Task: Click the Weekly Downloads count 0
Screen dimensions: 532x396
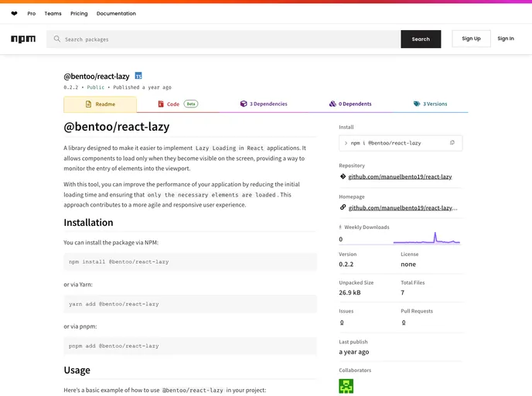Action: coord(341,239)
